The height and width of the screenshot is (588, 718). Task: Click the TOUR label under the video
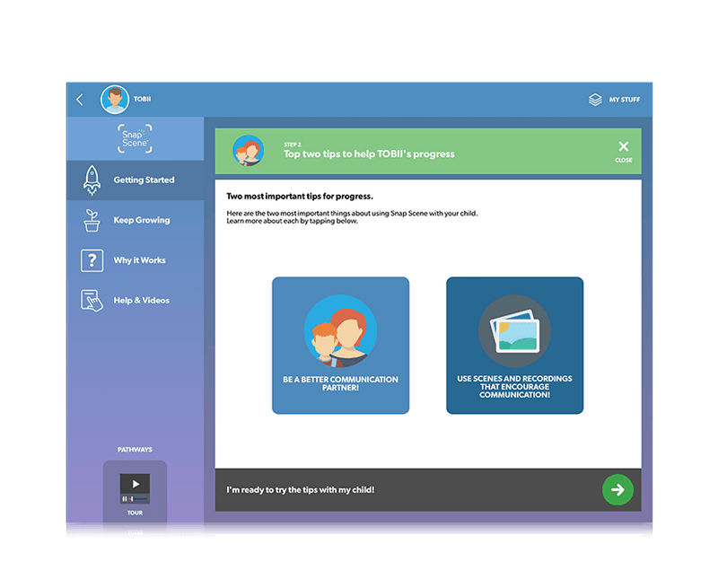136,513
